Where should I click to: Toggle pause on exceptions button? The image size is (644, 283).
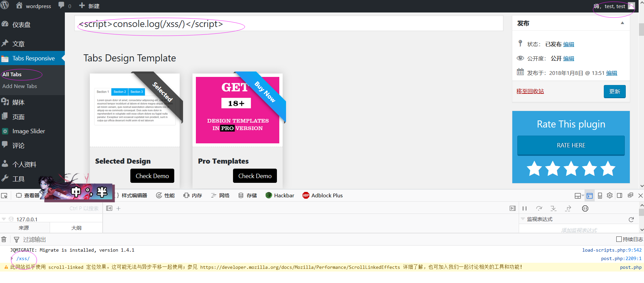(585, 208)
